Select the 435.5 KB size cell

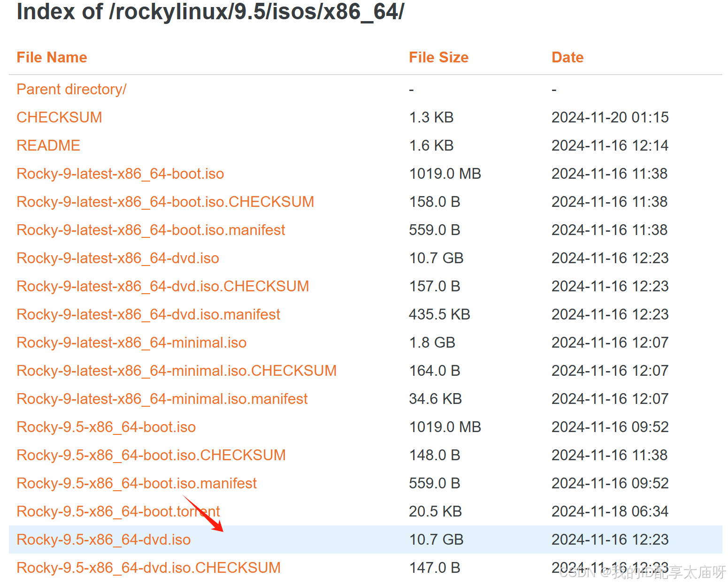click(x=439, y=314)
